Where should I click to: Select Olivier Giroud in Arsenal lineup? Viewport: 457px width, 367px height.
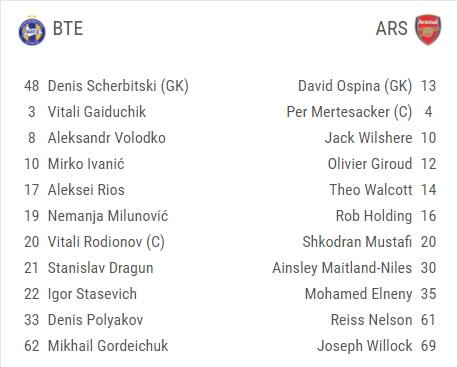point(370,164)
